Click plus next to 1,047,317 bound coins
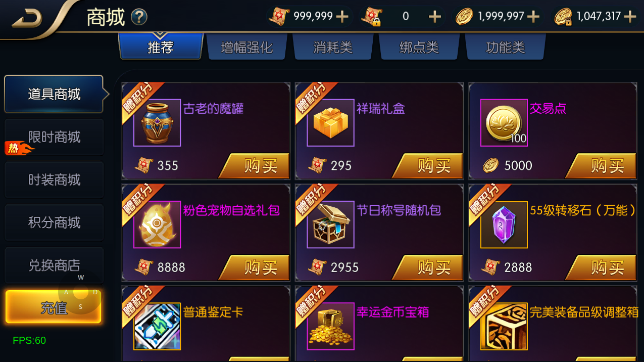This screenshot has height=362, width=644. 630,17
